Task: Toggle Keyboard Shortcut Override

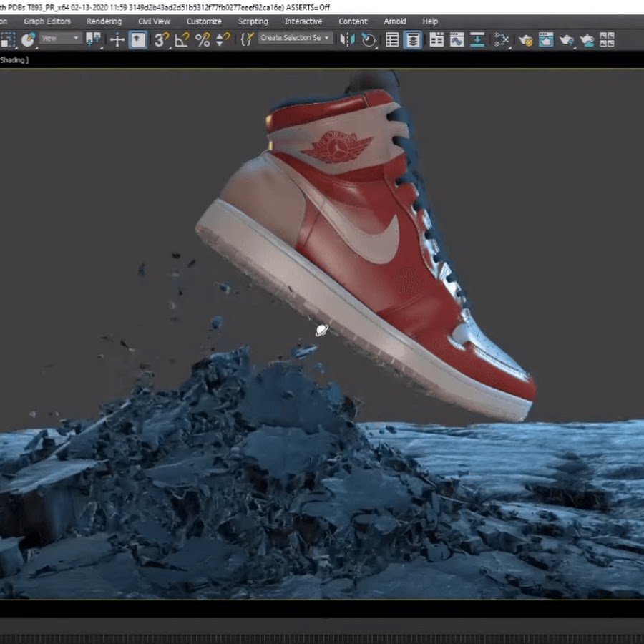Action: (137, 40)
